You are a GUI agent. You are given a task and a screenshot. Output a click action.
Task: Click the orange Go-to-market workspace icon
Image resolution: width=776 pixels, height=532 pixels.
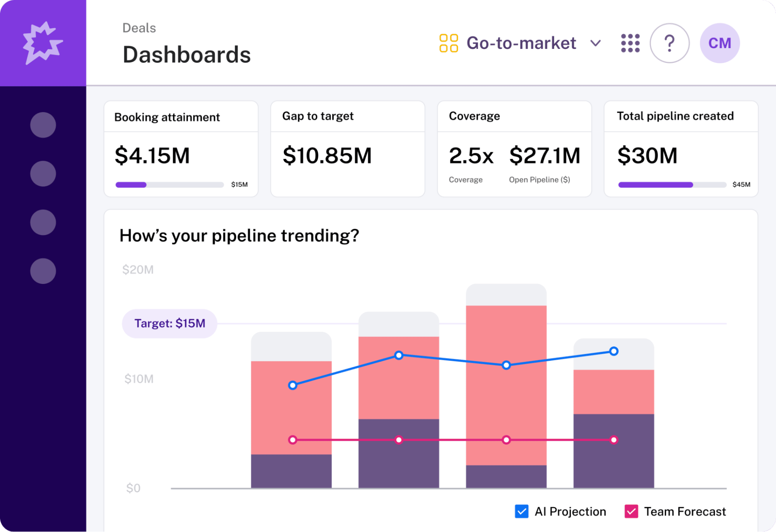[x=448, y=43]
